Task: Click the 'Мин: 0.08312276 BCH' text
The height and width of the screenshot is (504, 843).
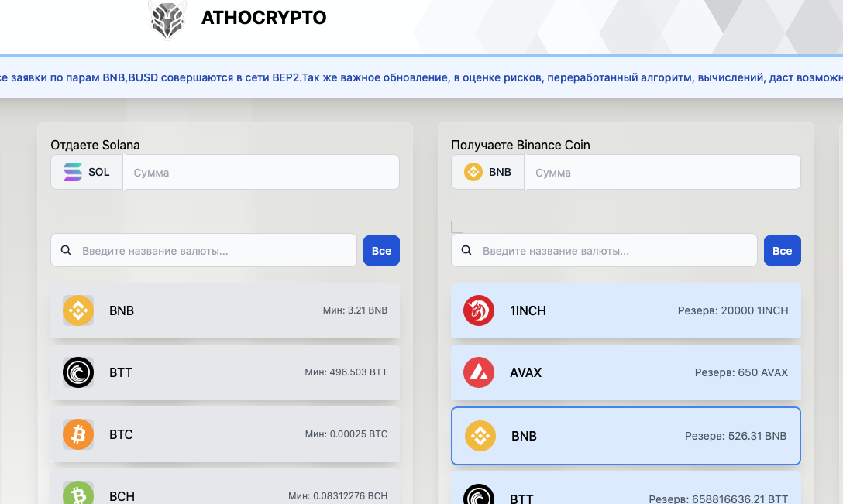Action: pos(338,496)
